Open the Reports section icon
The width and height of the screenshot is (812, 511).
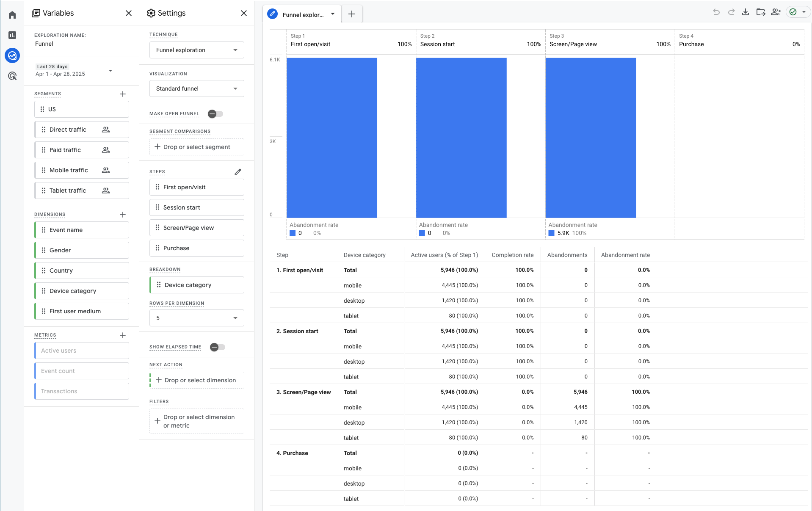12,35
